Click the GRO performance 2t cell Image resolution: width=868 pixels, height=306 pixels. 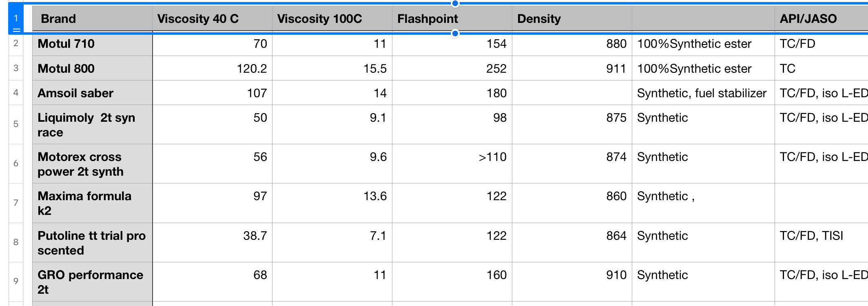[x=92, y=282]
